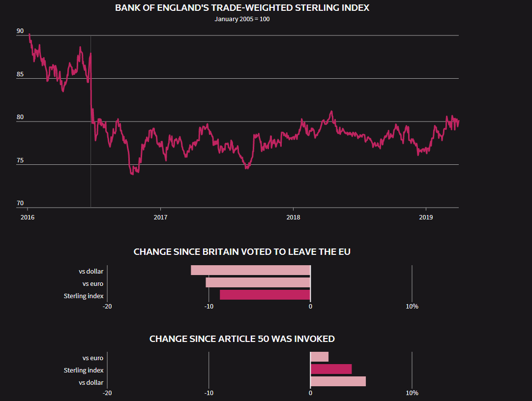
Task: Click the Trade-Weighted Sterling Index chart title
Action: click(242, 8)
